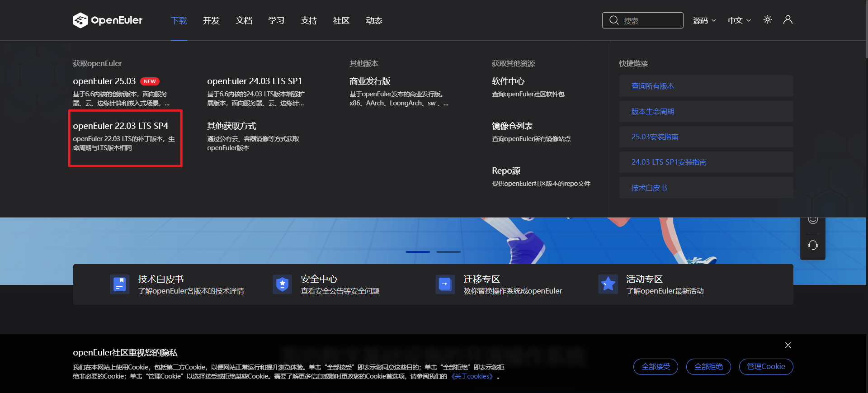Open 镜像仓列表 entry
The height and width of the screenshot is (393, 868).
point(512,126)
